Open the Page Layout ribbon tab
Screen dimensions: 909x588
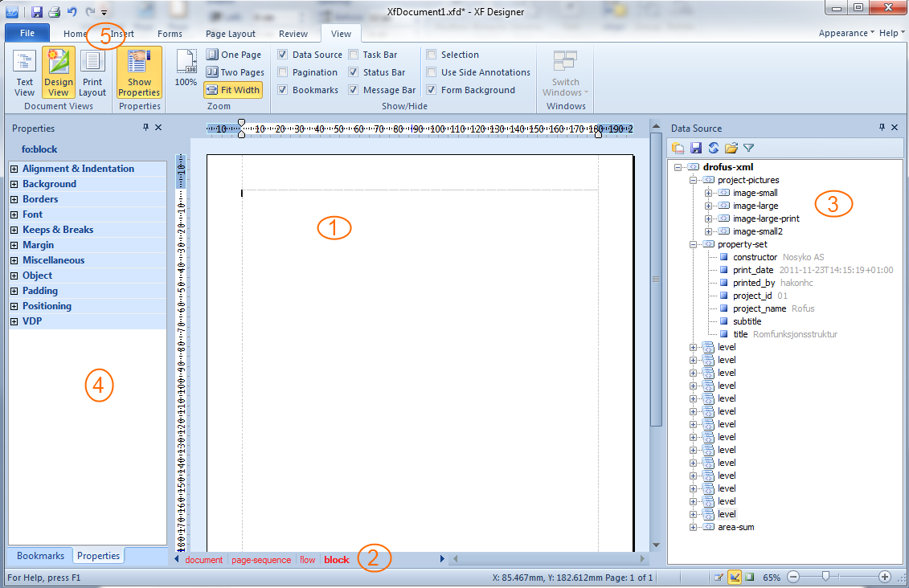(x=230, y=34)
